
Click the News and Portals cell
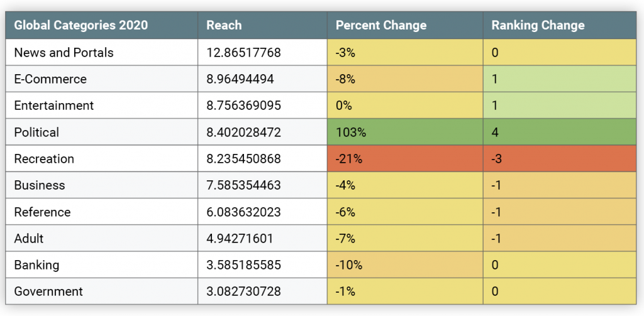tap(64, 53)
